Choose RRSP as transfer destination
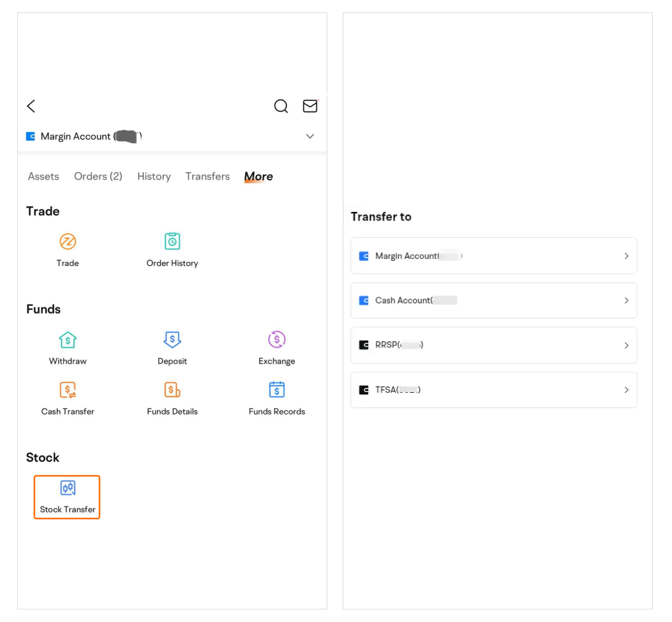The image size is (672, 622). 493,345
